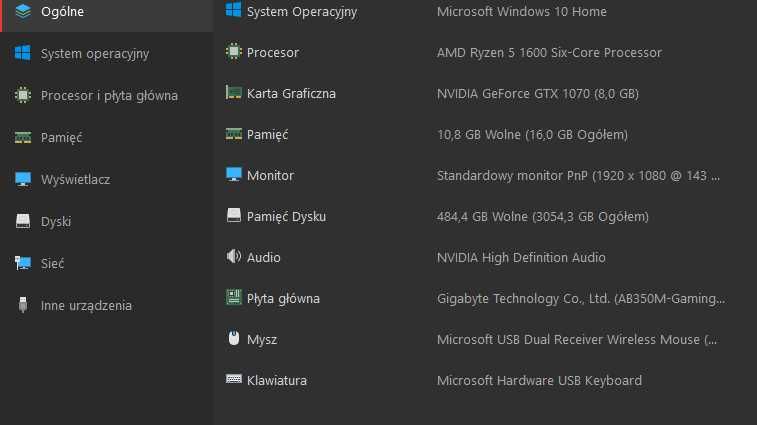757x425 pixels.
Task: Click the CPU icon in Procesor row
Action: [234, 51]
